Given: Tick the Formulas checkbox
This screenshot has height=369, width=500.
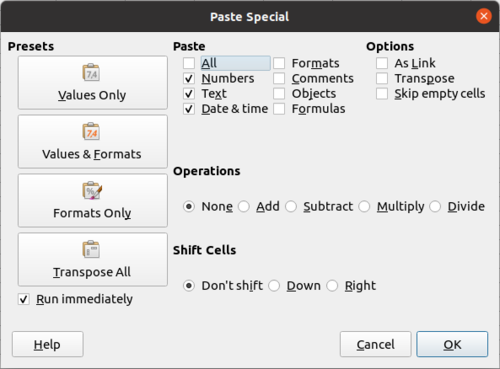Looking at the screenshot, I should pos(279,109).
